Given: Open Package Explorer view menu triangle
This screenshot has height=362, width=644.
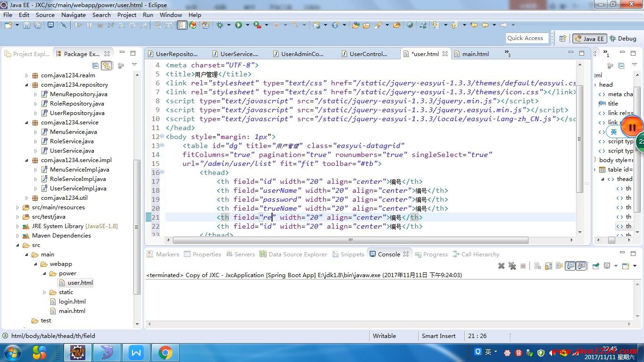Looking at the screenshot, I should coord(134,65).
